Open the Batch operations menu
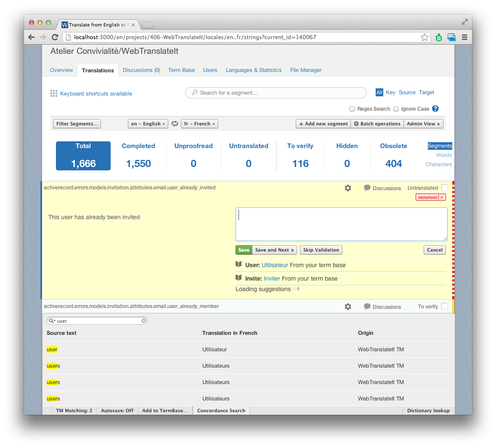Image resolution: width=496 pixels, height=448 pixels. (377, 124)
